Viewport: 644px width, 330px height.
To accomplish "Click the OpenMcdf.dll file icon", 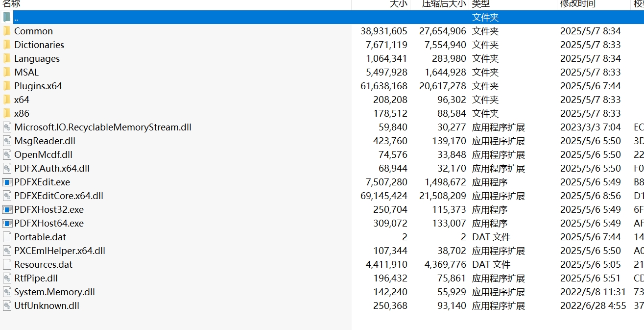I will point(6,154).
